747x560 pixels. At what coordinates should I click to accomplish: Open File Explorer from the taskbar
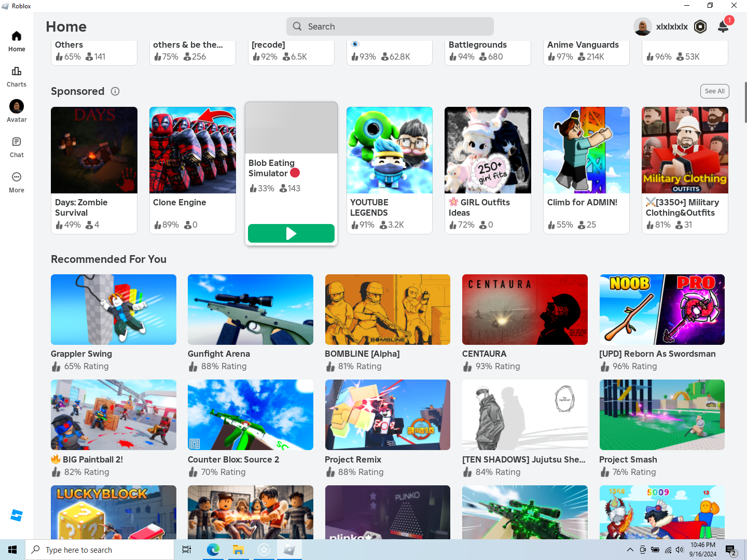[x=238, y=550]
